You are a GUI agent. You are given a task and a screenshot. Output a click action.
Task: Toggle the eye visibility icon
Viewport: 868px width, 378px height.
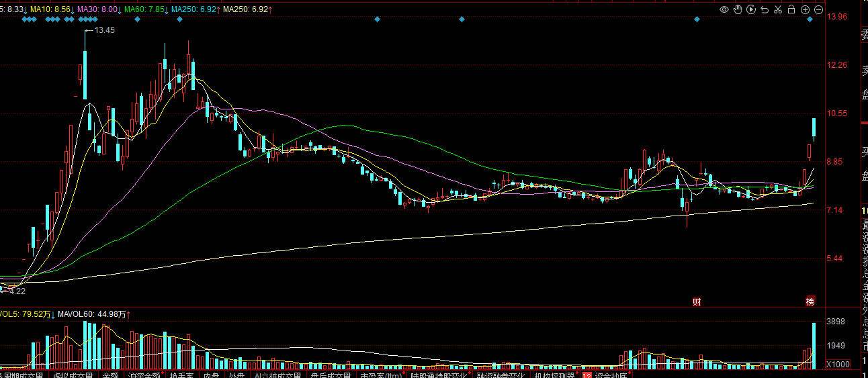pyautogui.click(x=724, y=9)
